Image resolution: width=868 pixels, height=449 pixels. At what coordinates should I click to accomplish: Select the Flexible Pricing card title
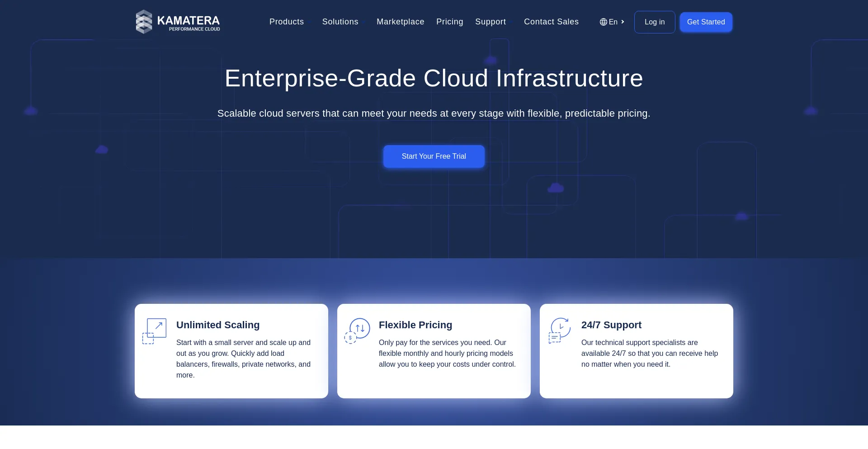click(415, 325)
